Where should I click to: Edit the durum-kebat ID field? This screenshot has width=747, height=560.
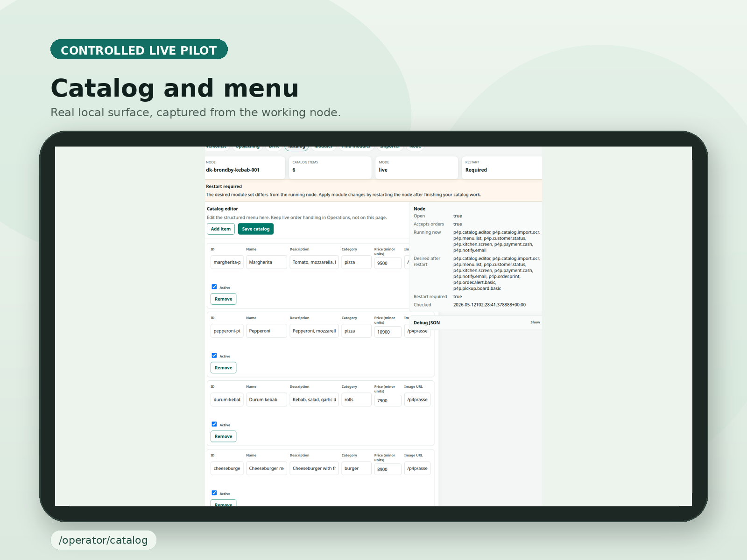tap(227, 399)
